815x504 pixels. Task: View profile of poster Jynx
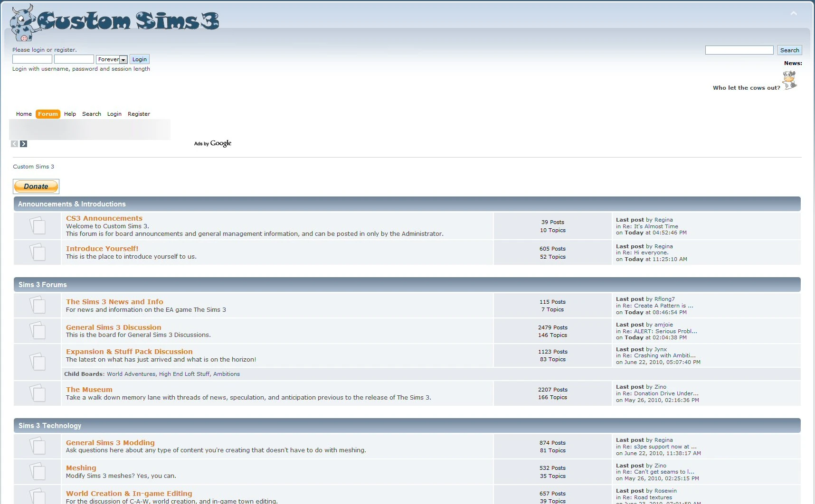[x=661, y=349]
